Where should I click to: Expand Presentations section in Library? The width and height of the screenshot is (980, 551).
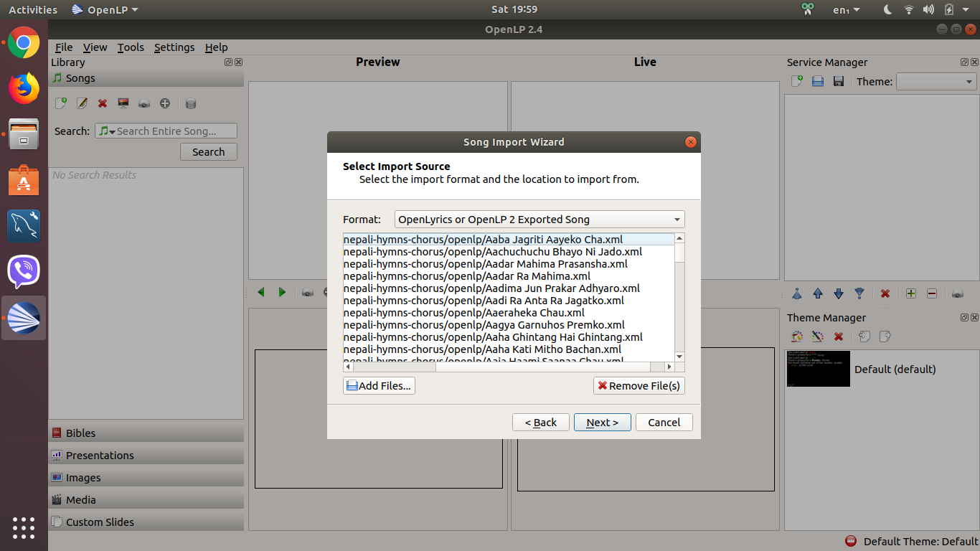pos(146,455)
